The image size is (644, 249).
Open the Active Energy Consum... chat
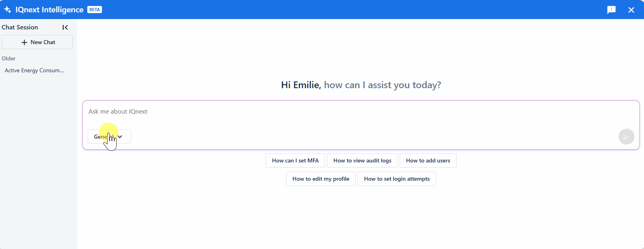[34, 70]
